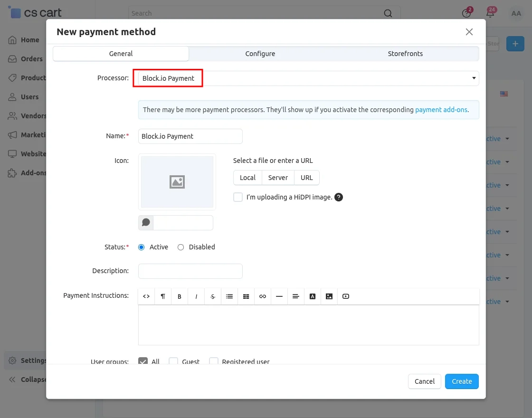
Task: Click the icon alt text field
Action: [x=183, y=223]
